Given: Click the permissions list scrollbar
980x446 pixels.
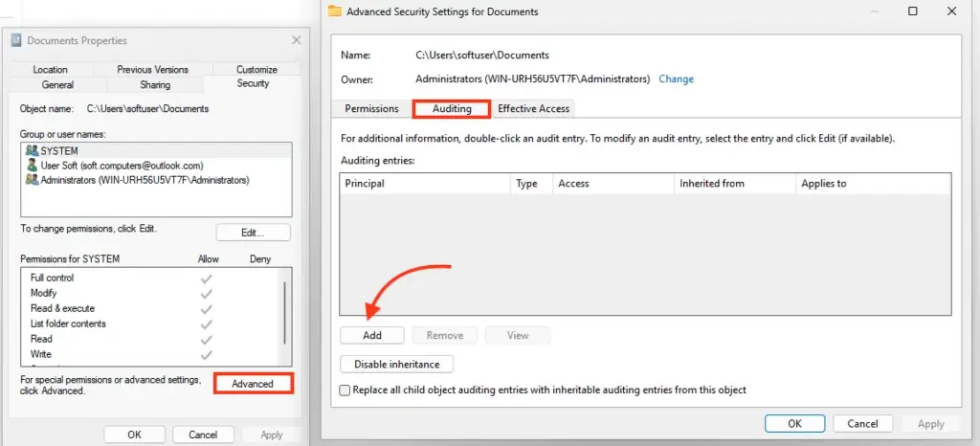Looking at the screenshot, I should (x=284, y=311).
